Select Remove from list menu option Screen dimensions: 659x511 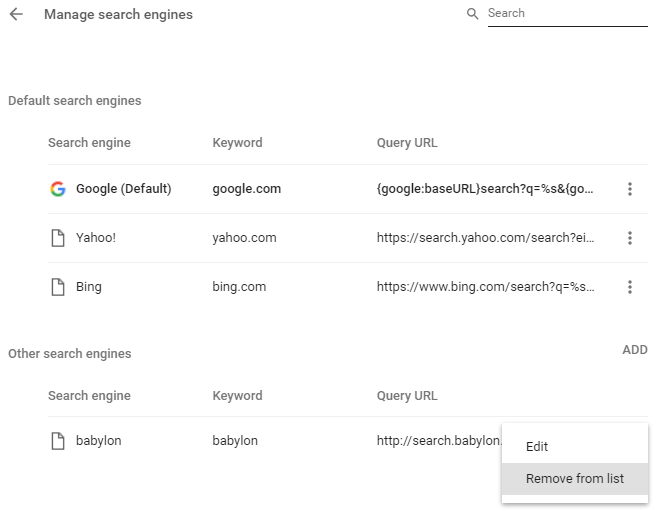(574, 479)
